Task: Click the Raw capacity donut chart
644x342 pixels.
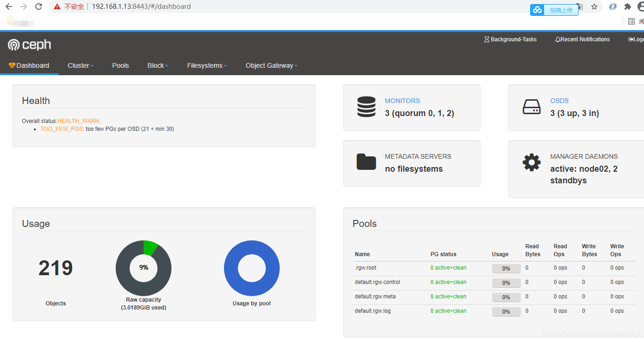Action: click(144, 268)
